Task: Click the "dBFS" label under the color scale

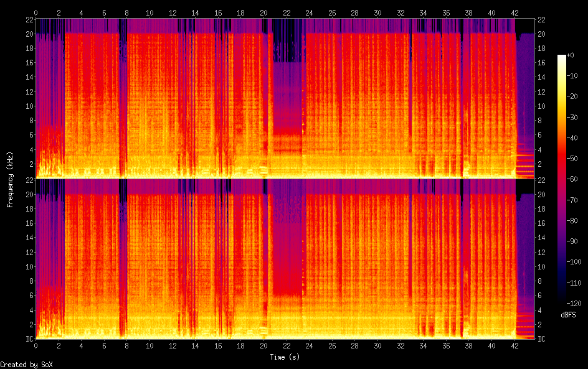Action: 567,315
